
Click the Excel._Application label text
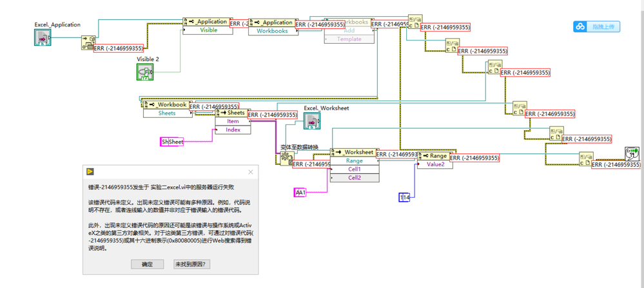click(x=57, y=24)
